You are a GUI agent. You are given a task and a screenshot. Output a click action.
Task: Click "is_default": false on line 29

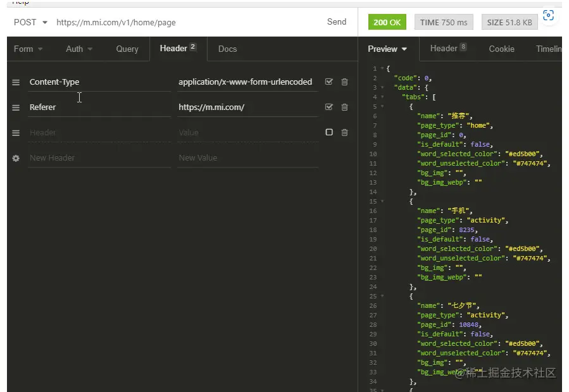coord(454,334)
